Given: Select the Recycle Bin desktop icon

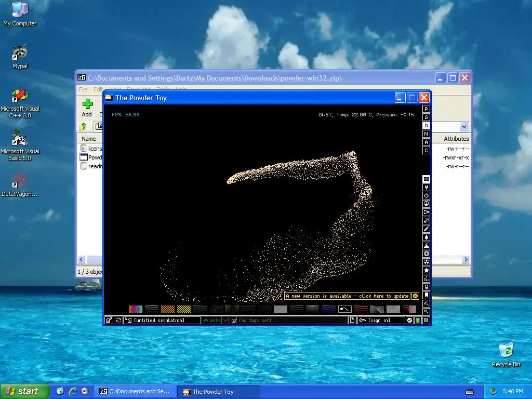Looking at the screenshot, I should click(x=506, y=354).
